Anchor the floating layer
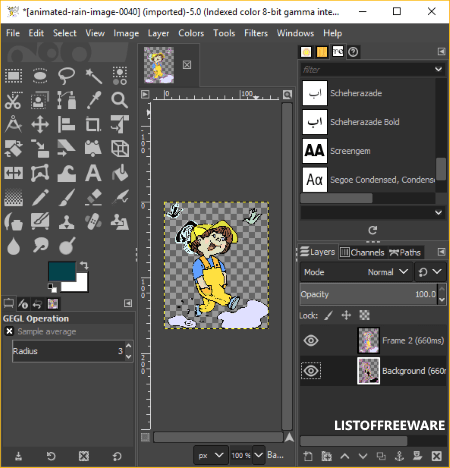Screen dimensions: 450x468 (x=399, y=456)
